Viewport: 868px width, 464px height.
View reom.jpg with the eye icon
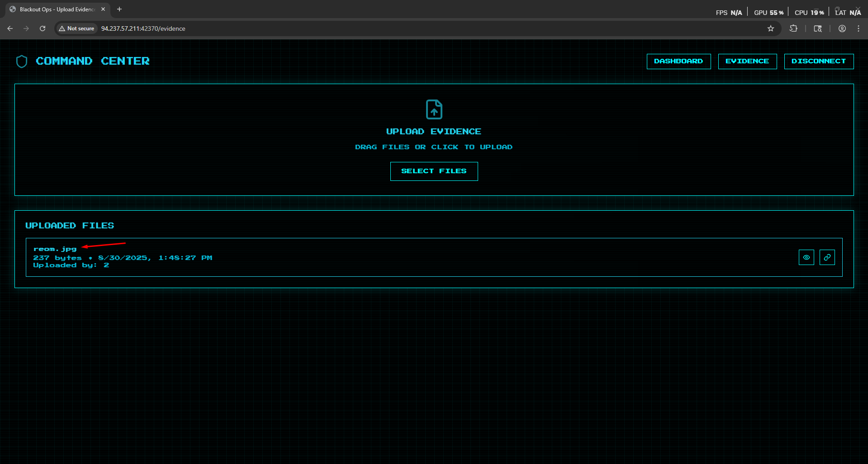pos(806,257)
